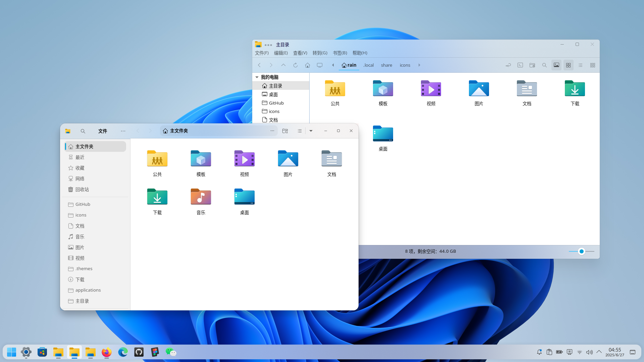Go forward in the 主目录 window toolbar
644x362 pixels.
pos(271,65)
